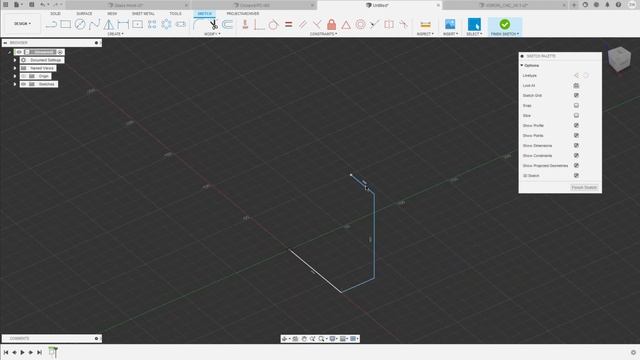
Task: Select the Mirror sketch tool
Action: 109,24
